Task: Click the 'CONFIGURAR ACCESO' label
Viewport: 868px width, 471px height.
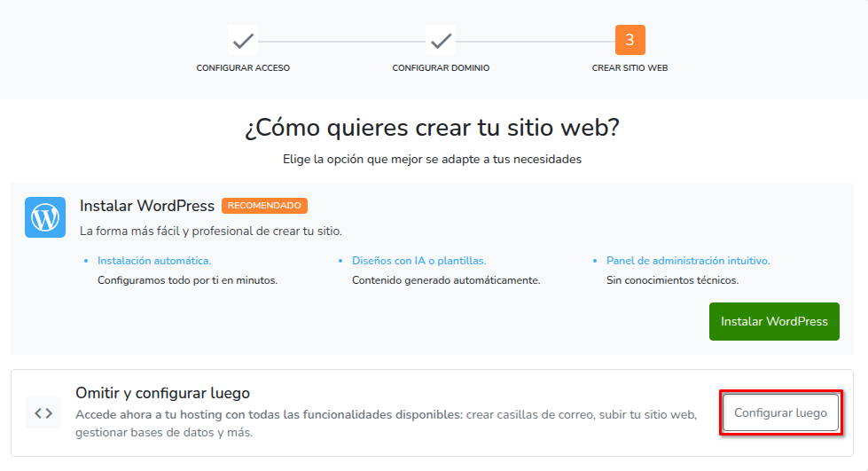Action: pyautogui.click(x=243, y=67)
